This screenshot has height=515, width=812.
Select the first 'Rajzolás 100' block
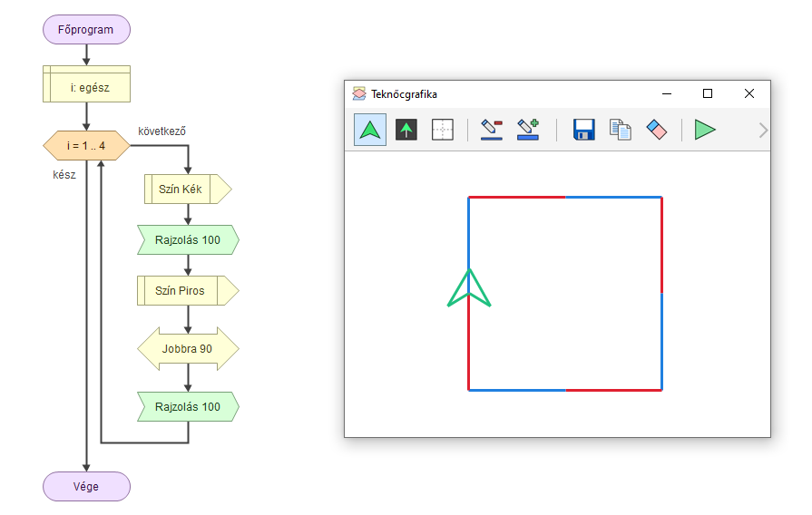(x=188, y=240)
